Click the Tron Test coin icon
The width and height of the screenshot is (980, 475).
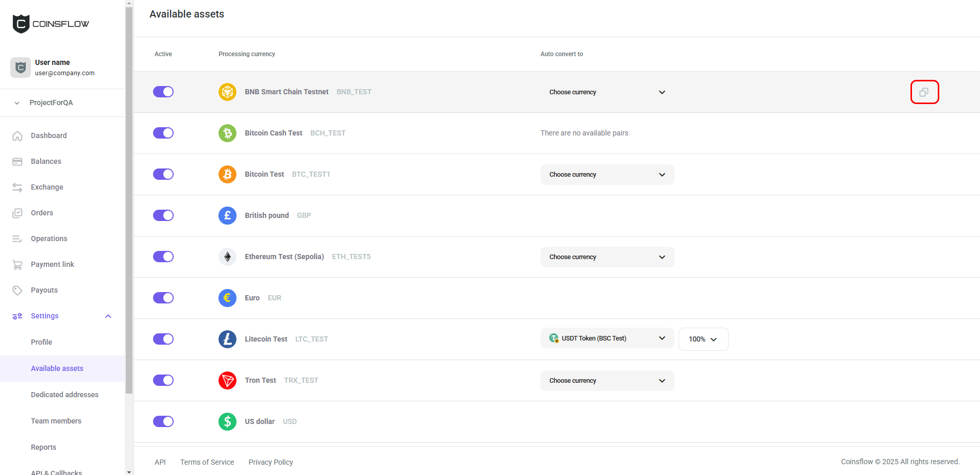[227, 380]
